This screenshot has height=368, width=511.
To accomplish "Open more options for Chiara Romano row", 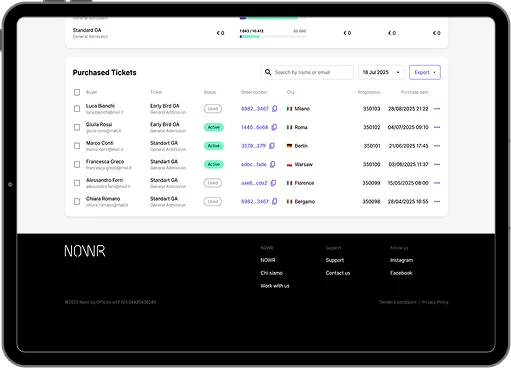I will (437, 201).
